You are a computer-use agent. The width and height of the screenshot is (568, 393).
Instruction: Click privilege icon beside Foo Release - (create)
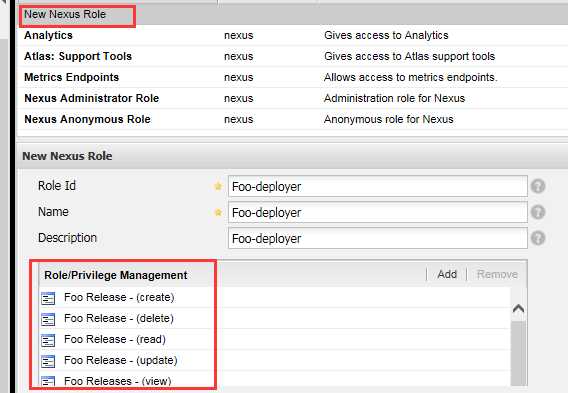pos(48,298)
